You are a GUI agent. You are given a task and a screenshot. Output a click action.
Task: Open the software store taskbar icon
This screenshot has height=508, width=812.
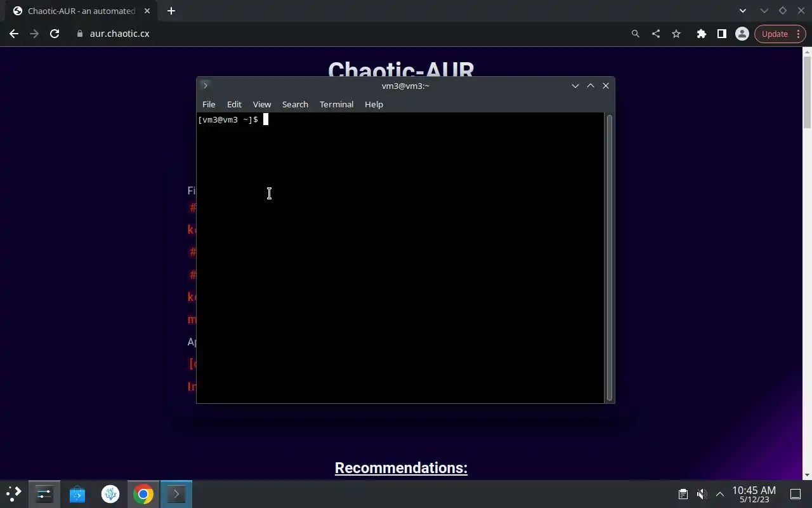[x=77, y=494]
